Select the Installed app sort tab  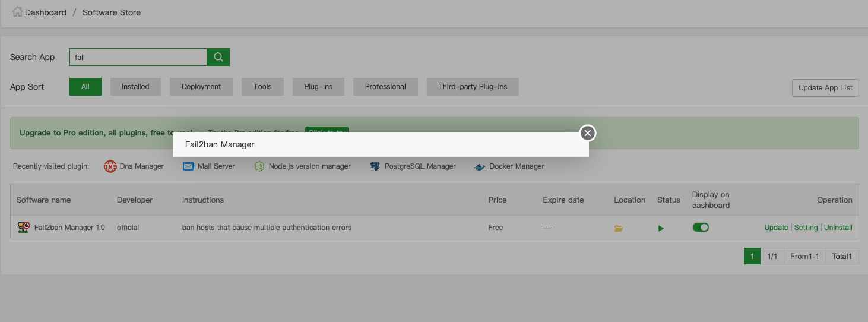click(x=135, y=87)
